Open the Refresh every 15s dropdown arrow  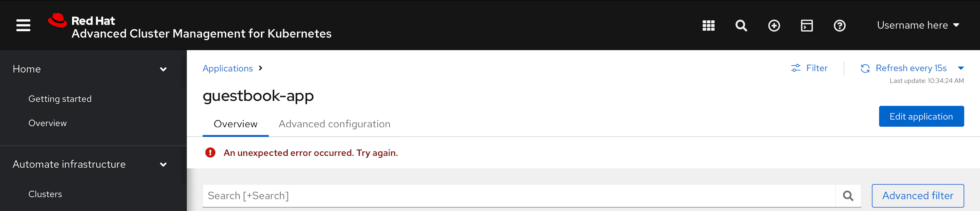[961, 68]
